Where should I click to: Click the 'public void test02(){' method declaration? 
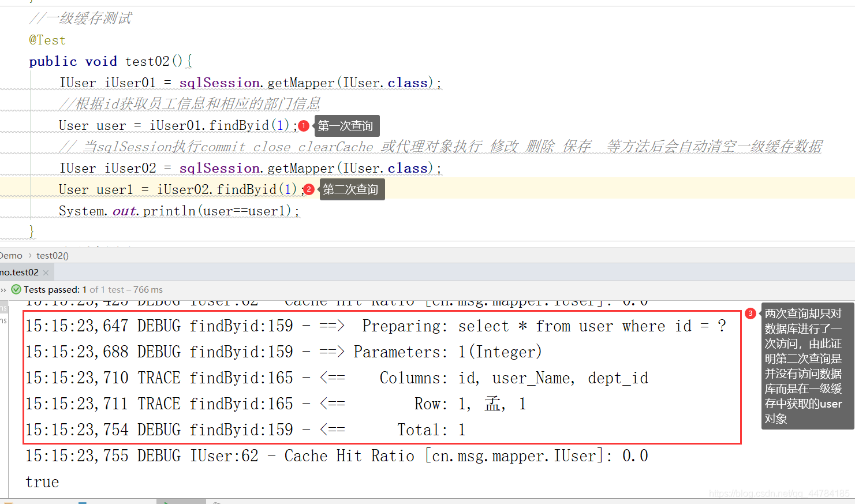(111, 61)
